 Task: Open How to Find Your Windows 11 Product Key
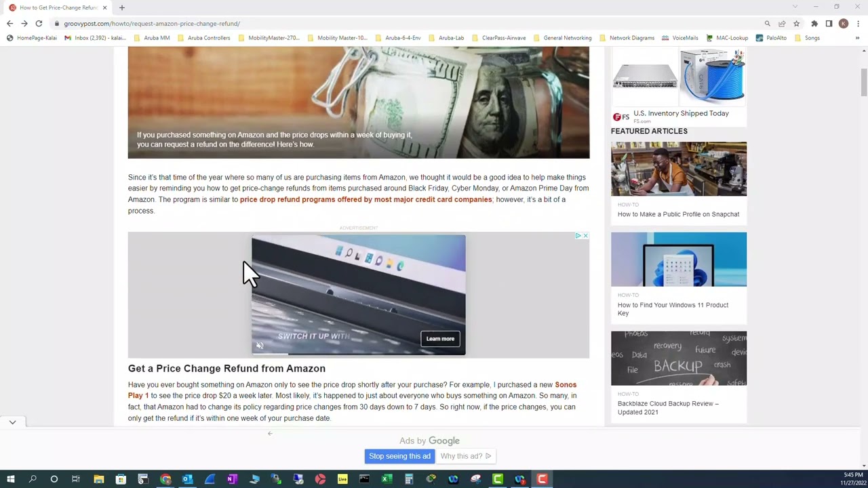(x=673, y=309)
